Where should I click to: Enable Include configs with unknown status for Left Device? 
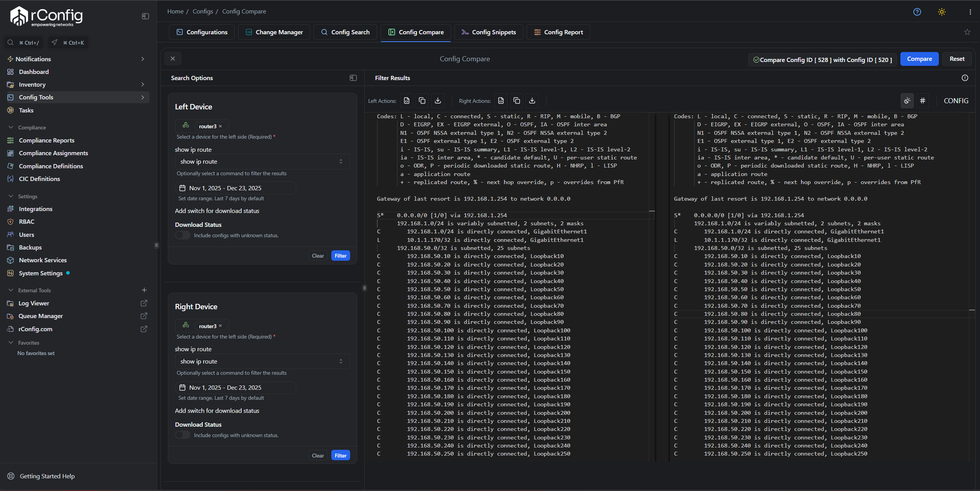(183, 235)
